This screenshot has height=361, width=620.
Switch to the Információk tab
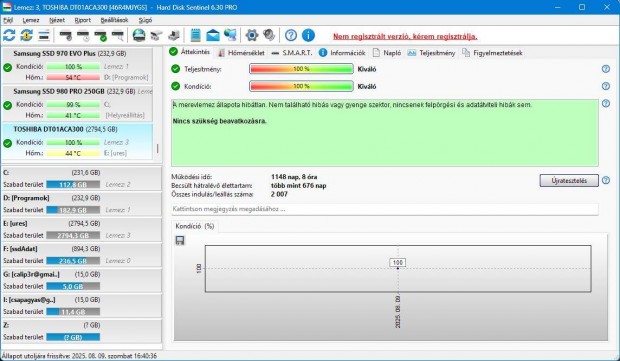pyautogui.click(x=342, y=53)
